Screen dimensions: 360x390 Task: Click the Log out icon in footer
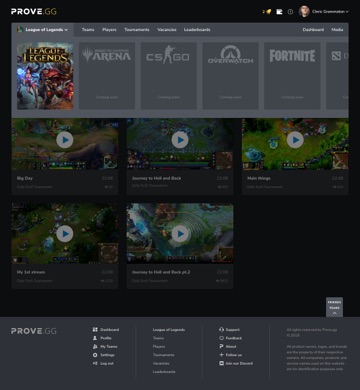click(x=95, y=363)
